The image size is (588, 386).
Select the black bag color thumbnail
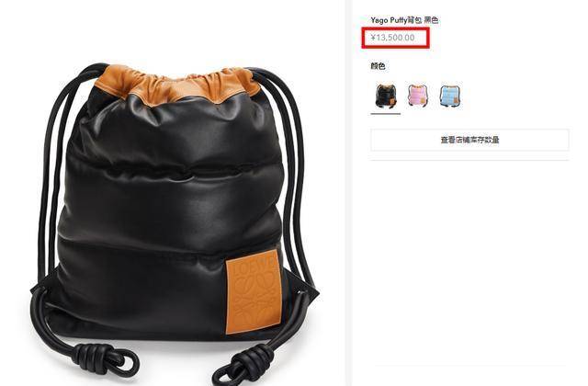point(386,96)
